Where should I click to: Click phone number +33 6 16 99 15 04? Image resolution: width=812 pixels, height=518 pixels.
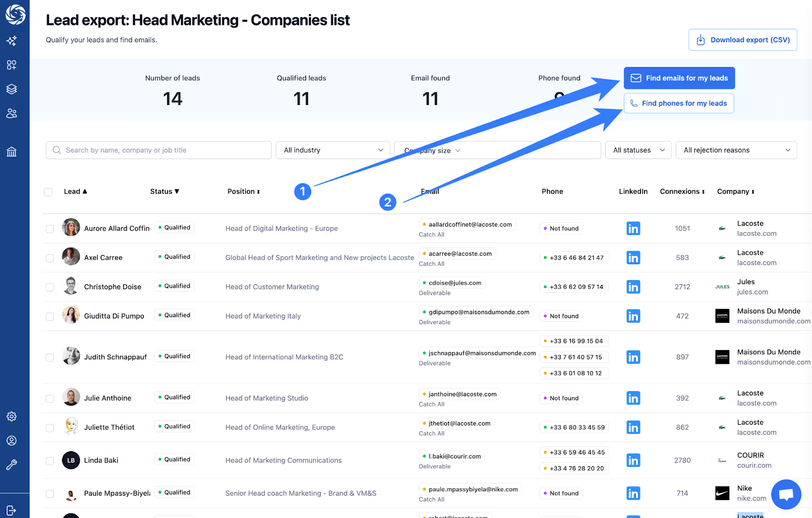click(x=574, y=341)
